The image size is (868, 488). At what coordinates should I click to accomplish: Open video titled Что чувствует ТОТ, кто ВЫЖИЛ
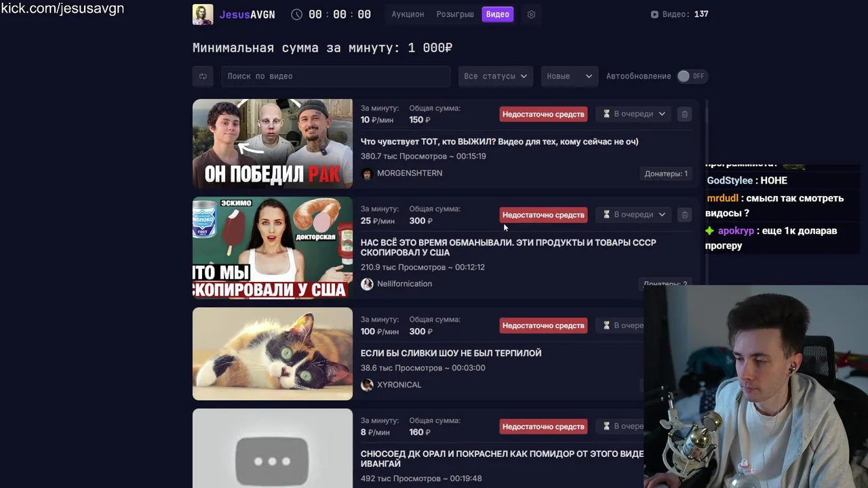tap(499, 142)
